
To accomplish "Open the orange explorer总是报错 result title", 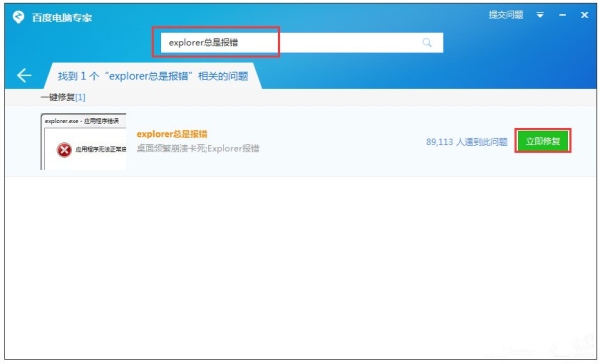I will (x=172, y=134).
